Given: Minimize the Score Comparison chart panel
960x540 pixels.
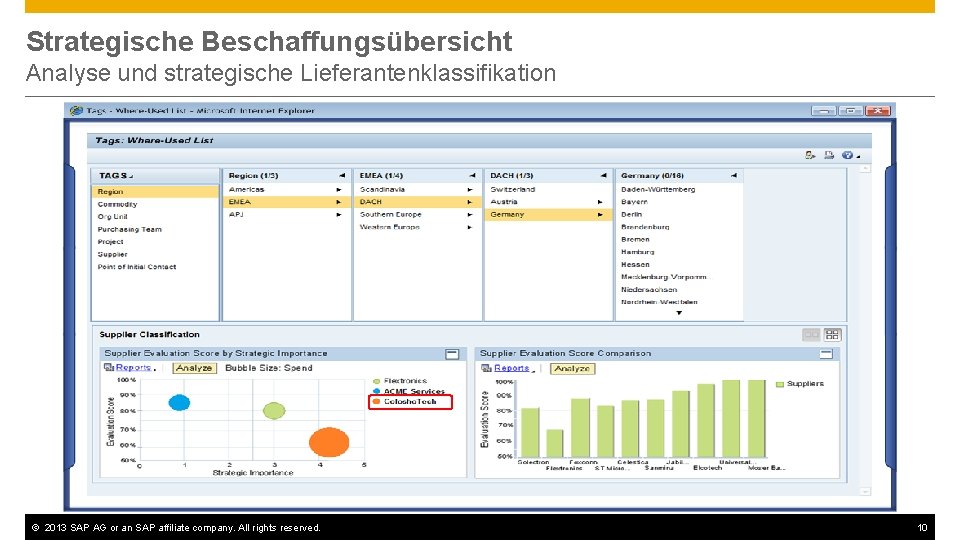Looking at the screenshot, I should pyautogui.click(x=826, y=354).
